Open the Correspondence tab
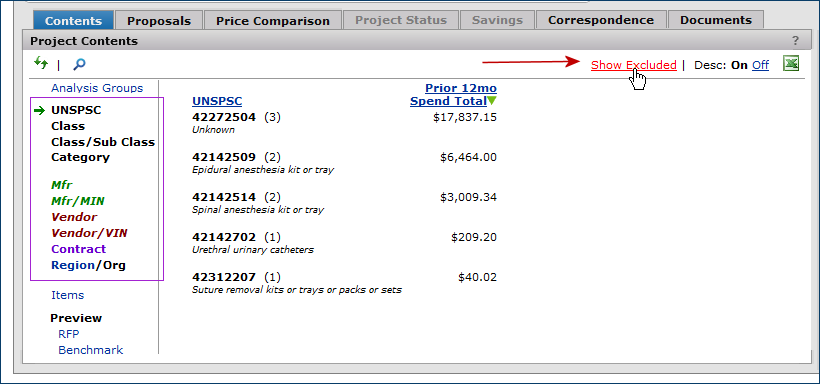Screen dimensions: 820x384 tap(601, 20)
